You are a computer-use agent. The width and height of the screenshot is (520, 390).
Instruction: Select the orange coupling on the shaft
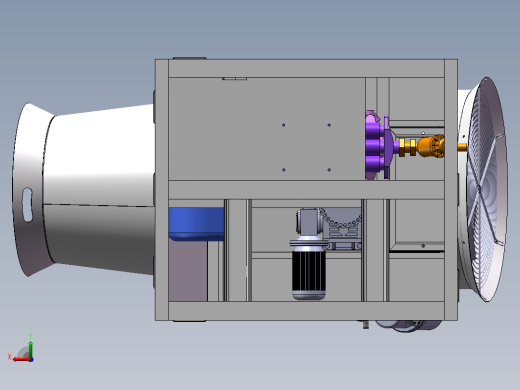tap(431, 146)
